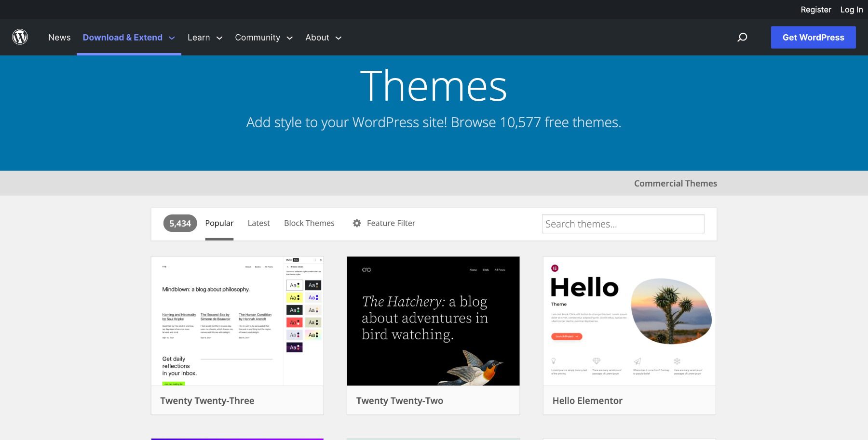Select the Twenty Twenty-Two theme thumbnail
The height and width of the screenshot is (440, 868).
[x=433, y=321]
